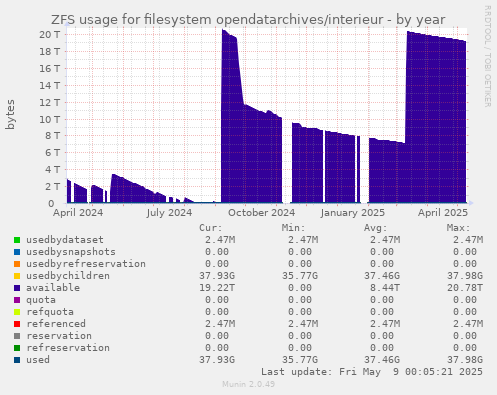This screenshot has height=395, width=497.
Task: Click the 20 T y-axis label
Action: (50, 34)
